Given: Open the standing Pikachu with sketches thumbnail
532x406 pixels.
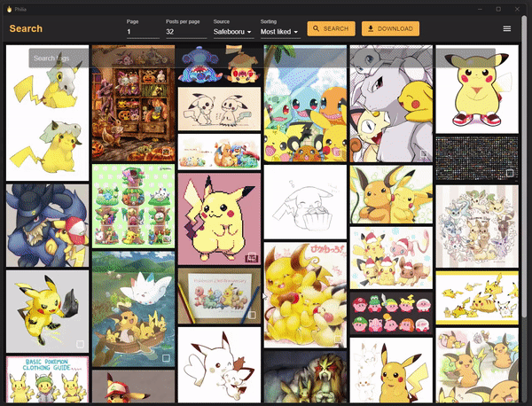Looking at the screenshot, I should pyautogui.click(x=391, y=370).
